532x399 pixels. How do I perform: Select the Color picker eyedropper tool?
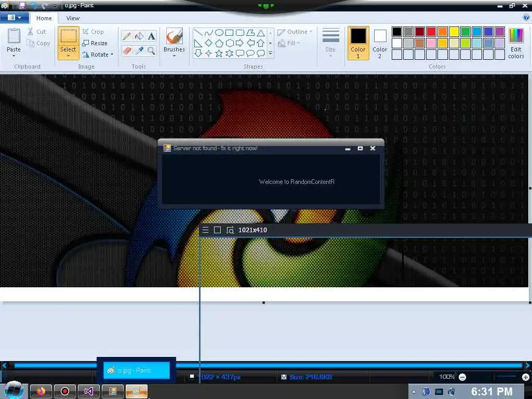coord(139,51)
